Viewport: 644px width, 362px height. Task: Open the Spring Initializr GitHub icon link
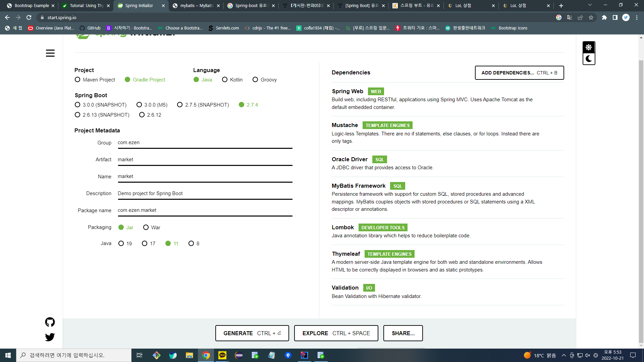click(50, 322)
